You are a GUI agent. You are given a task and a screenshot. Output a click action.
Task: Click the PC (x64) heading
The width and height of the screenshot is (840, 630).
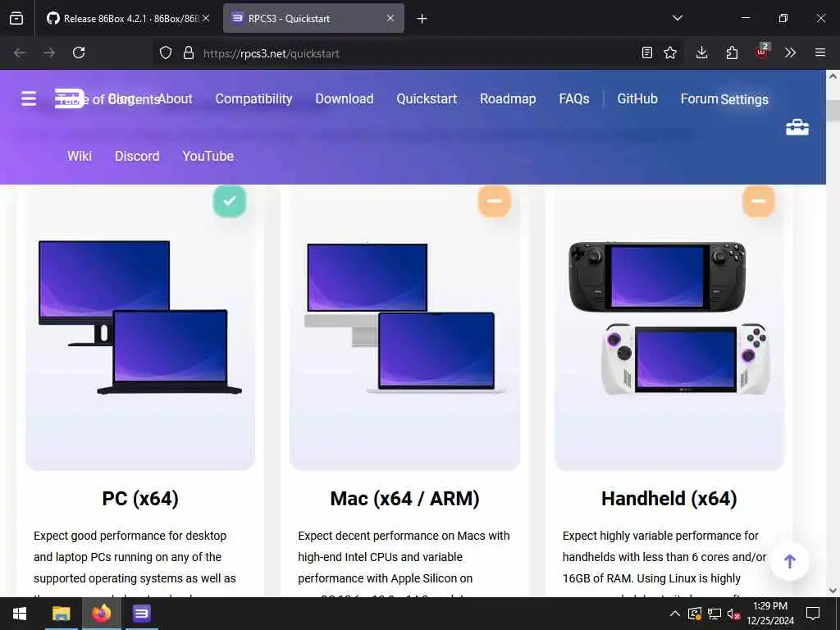[x=140, y=498]
